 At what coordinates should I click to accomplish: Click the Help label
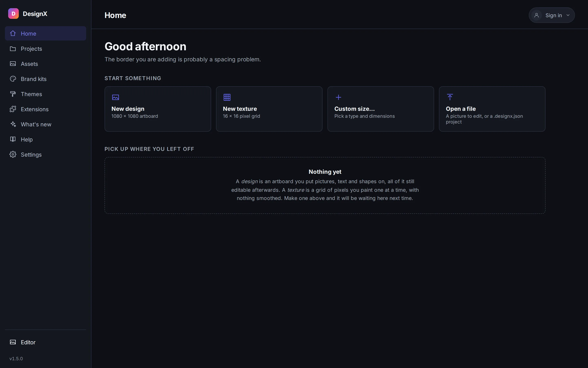point(27,139)
